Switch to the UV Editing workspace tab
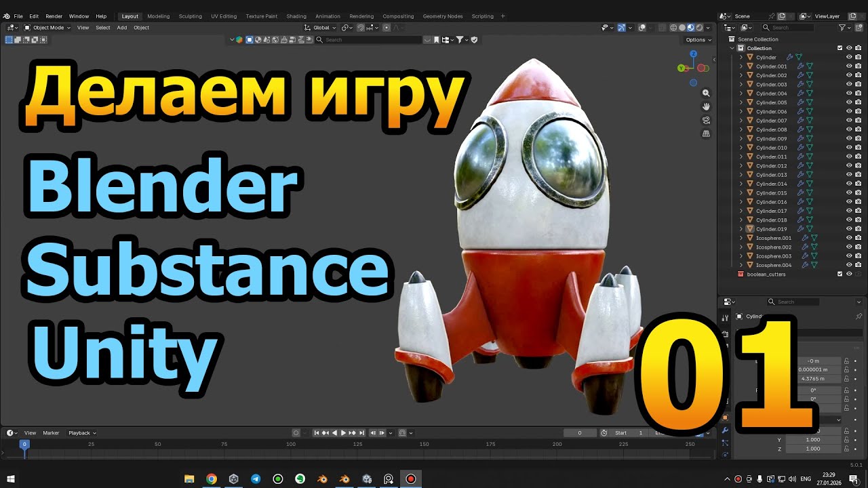This screenshot has width=868, height=488. 224,16
